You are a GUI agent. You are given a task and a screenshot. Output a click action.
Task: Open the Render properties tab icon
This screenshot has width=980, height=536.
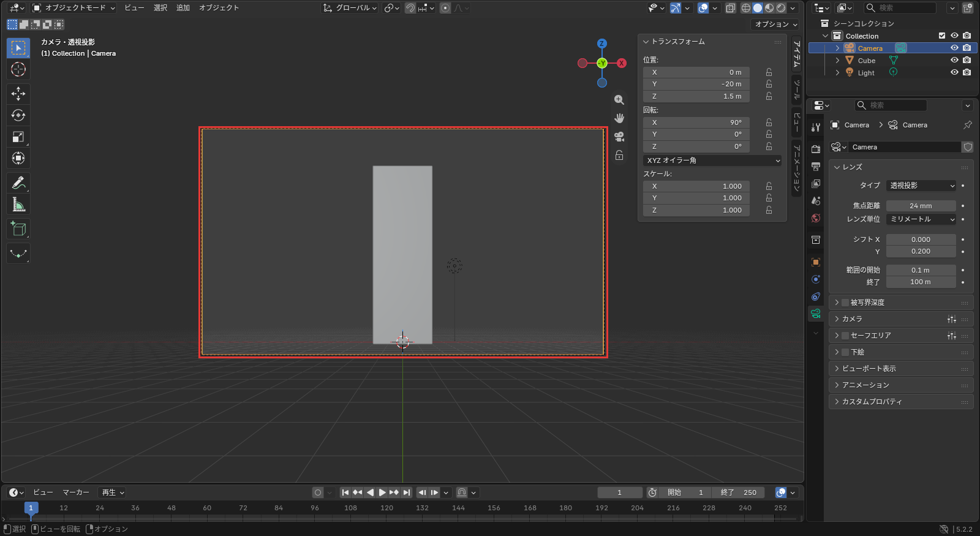[816, 149]
